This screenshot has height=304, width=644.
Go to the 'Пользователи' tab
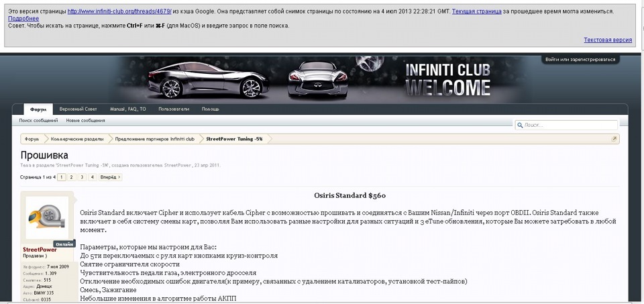pyautogui.click(x=174, y=109)
